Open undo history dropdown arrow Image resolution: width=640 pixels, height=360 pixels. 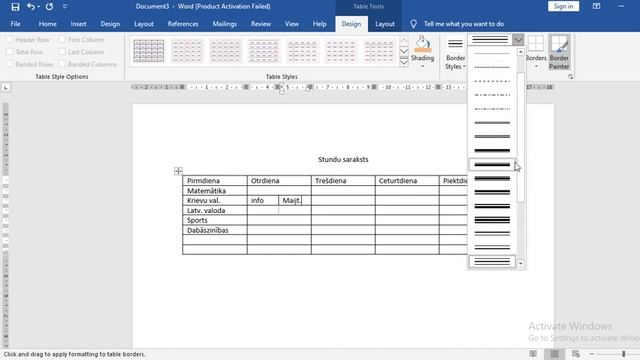pos(39,7)
